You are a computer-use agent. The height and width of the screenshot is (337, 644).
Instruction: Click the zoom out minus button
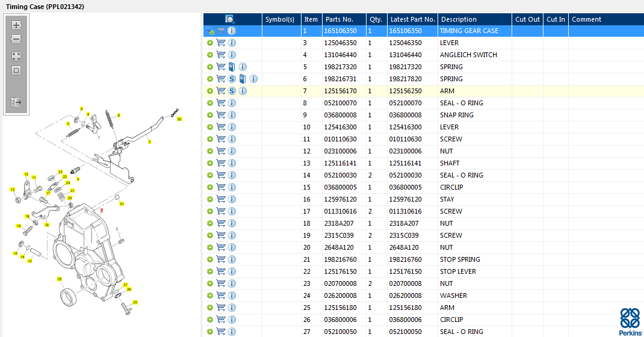[16, 39]
